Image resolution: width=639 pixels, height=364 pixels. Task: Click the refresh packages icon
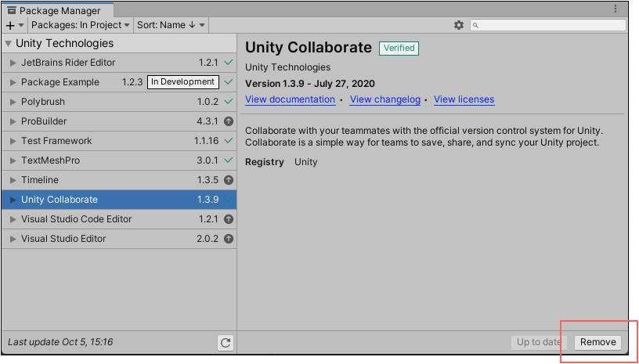point(226,342)
